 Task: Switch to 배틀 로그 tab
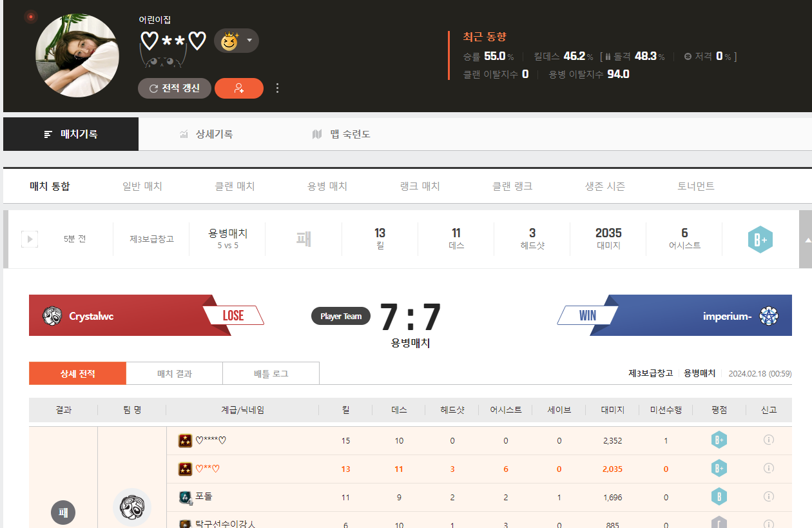click(271, 373)
